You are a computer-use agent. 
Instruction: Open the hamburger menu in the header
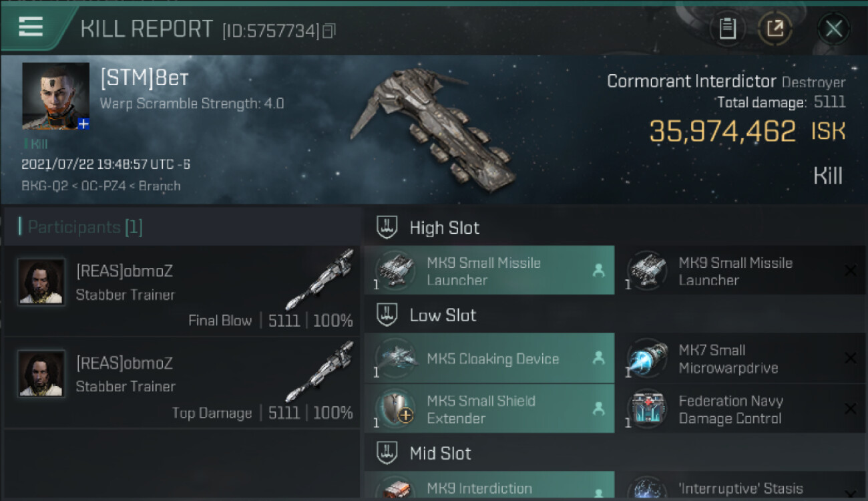31,27
